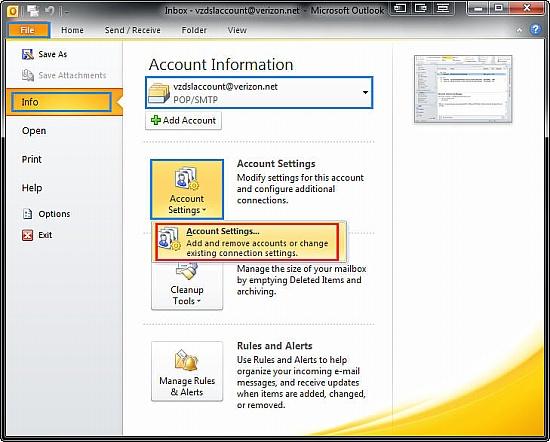Click the 'Use Rules and Alerts to help' description
550x442 pixels.
[x=301, y=382]
